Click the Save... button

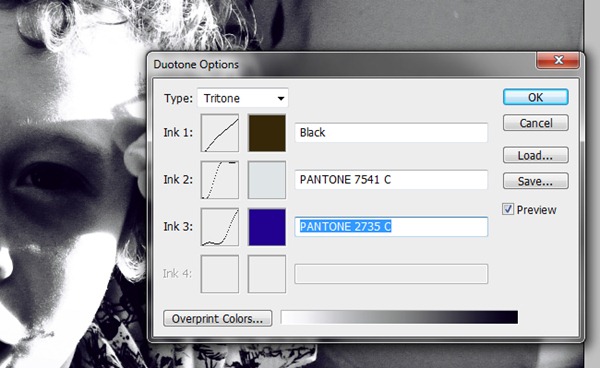pyautogui.click(x=535, y=181)
